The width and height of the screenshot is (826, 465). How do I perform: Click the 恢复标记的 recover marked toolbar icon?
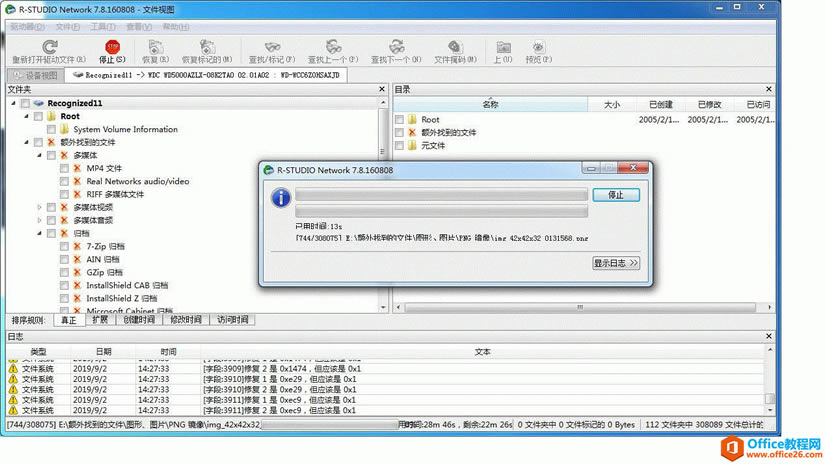207,47
